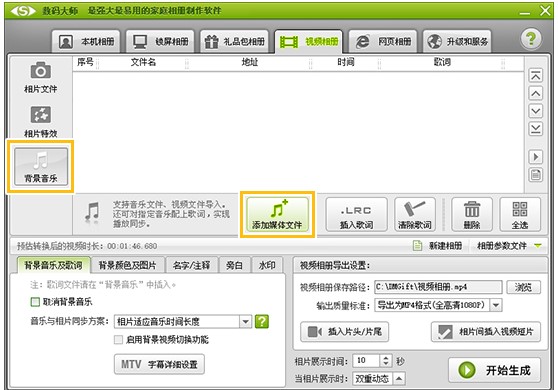
Task: Toggle the 启用背景视频切换功能 checkbox
Action: click(x=119, y=339)
